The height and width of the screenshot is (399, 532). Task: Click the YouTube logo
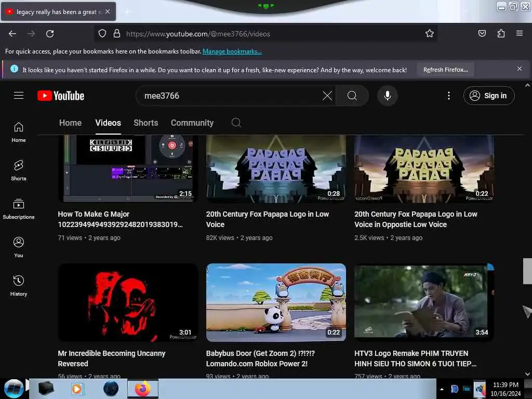tap(61, 96)
